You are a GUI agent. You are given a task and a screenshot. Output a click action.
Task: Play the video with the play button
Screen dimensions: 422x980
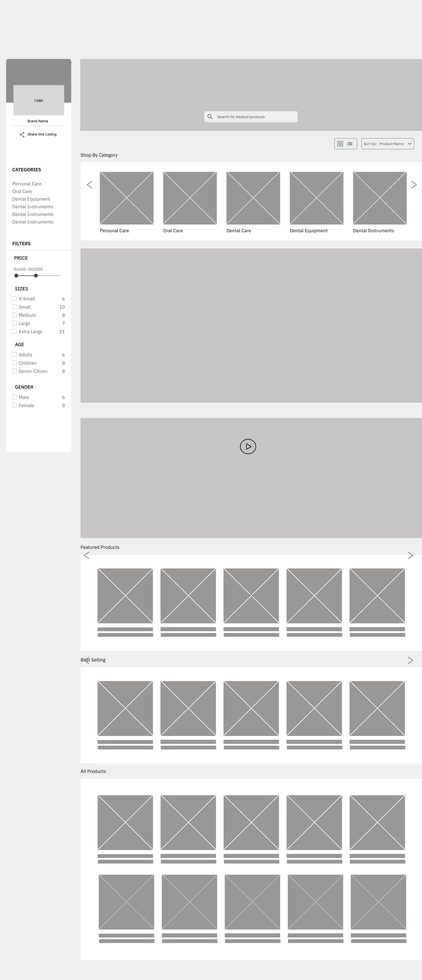pyautogui.click(x=248, y=447)
